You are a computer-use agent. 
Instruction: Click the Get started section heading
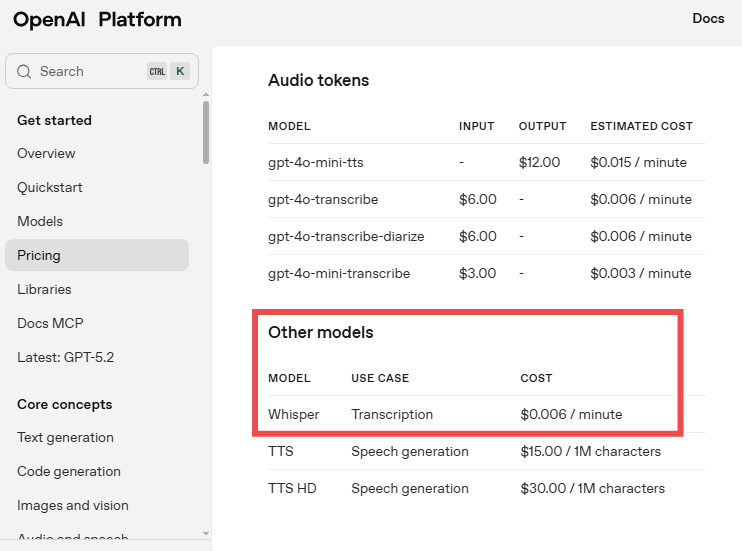[54, 120]
